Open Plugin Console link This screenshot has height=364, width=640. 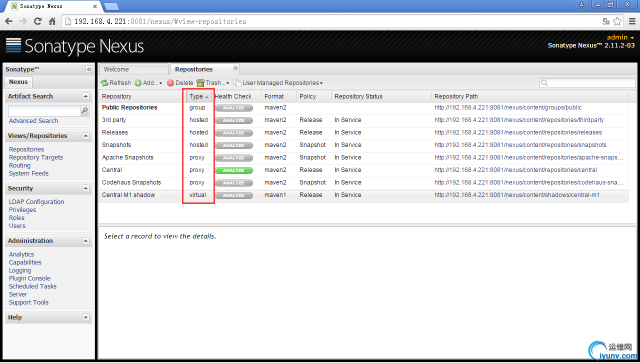[29, 278]
